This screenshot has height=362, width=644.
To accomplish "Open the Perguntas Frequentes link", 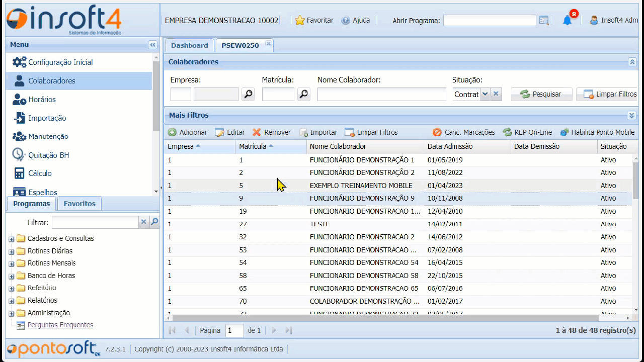I will [60, 325].
